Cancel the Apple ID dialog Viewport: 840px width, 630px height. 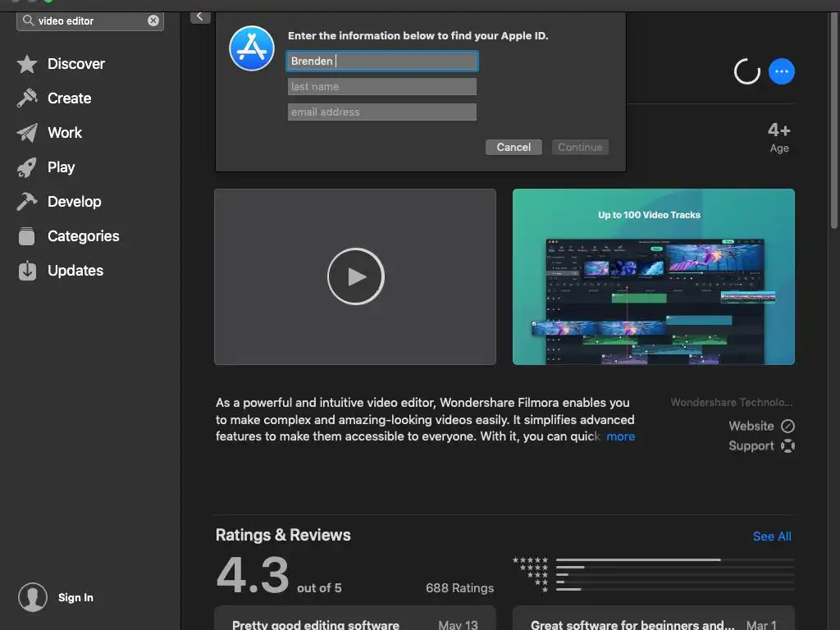click(x=514, y=147)
